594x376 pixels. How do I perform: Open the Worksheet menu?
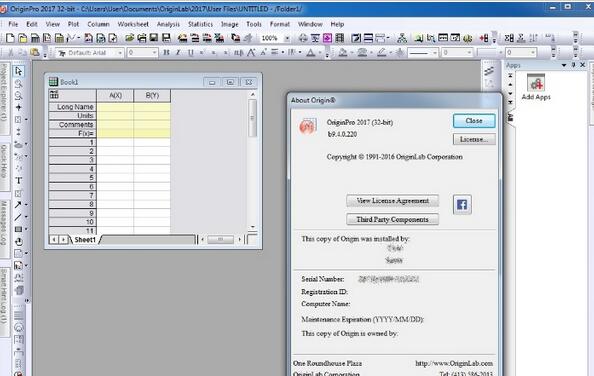coord(133,24)
